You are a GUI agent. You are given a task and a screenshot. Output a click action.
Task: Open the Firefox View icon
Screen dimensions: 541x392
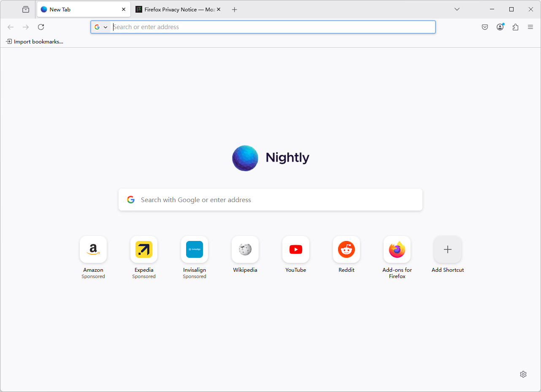[26, 9]
